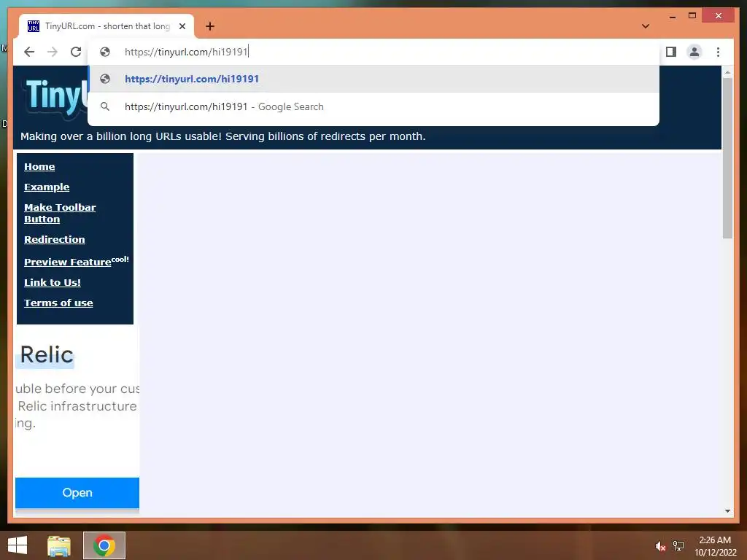The image size is (747, 560).
Task: Select the TinyURL.com tab
Action: 107,26
